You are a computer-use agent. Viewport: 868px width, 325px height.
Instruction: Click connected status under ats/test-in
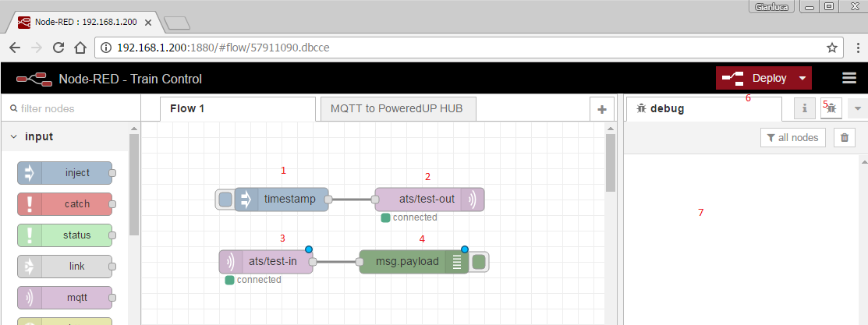[253, 280]
